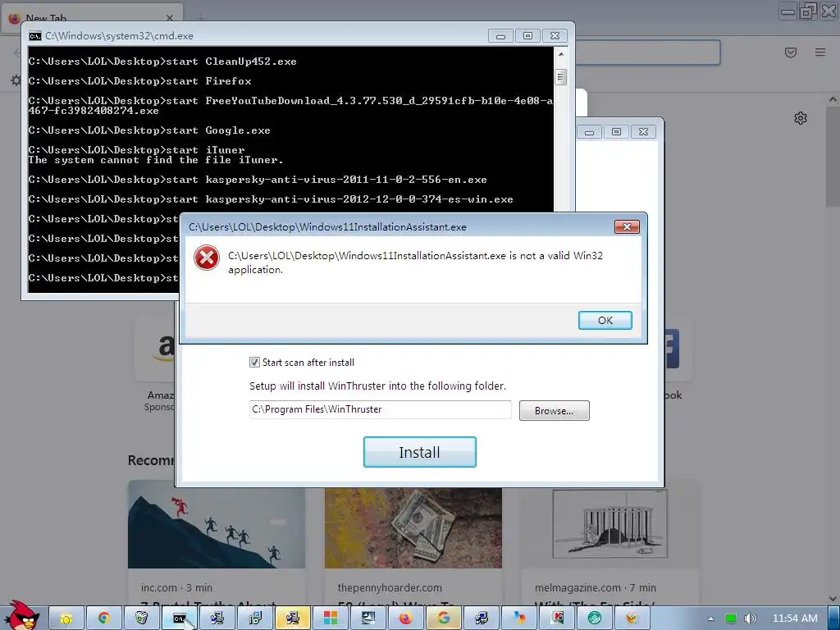Click the green tray status icon
The width and height of the screenshot is (840, 630).
pyautogui.click(x=730, y=619)
